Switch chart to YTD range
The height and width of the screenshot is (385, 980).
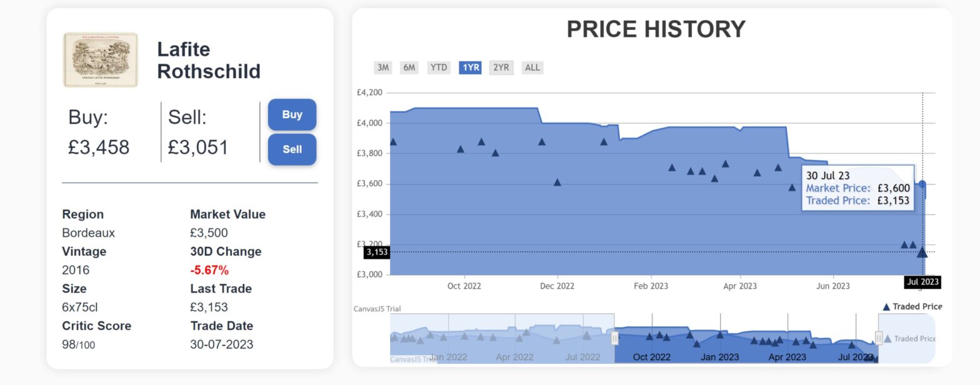[x=439, y=67]
